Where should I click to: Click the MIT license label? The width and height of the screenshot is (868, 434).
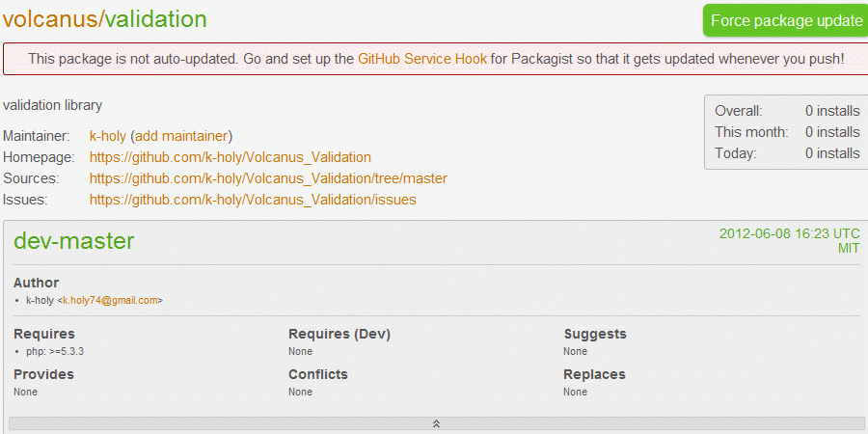point(849,248)
